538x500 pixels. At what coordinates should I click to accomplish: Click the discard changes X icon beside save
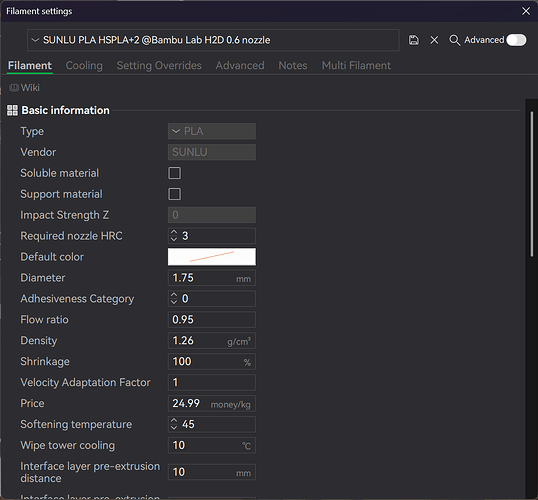[x=434, y=40]
